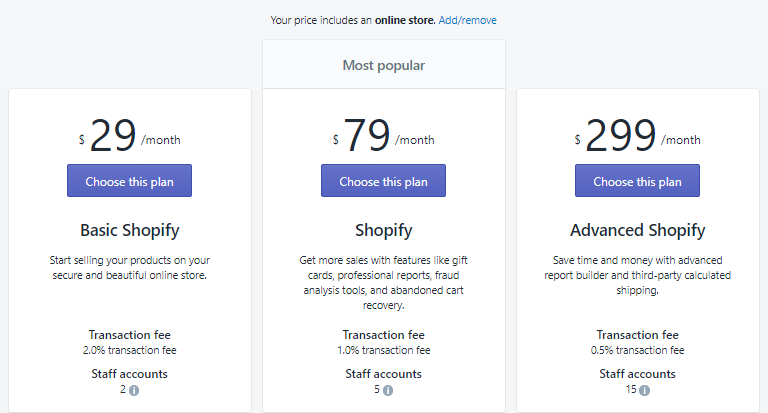Choose the $29 Basic Shopify plan

point(129,181)
